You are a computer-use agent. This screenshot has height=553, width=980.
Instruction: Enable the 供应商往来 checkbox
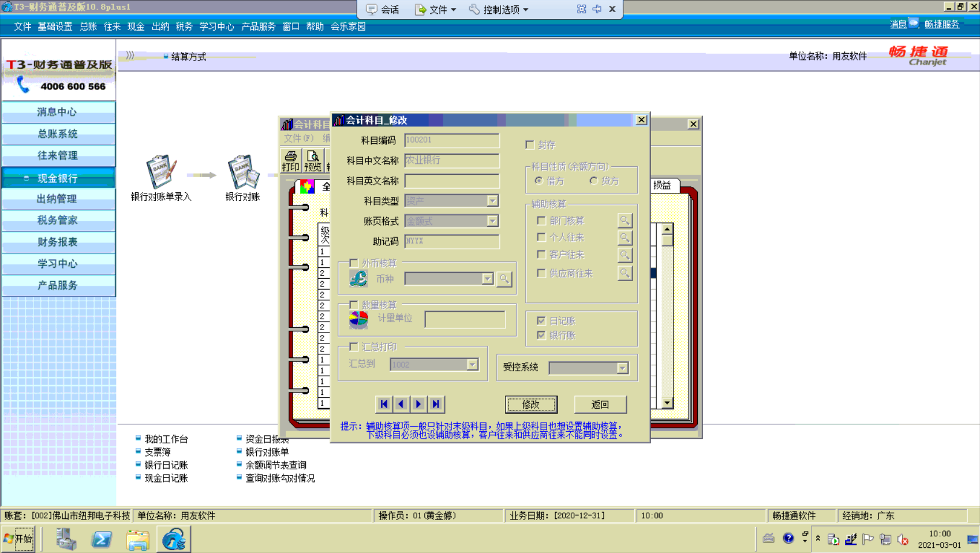click(541, 273)
